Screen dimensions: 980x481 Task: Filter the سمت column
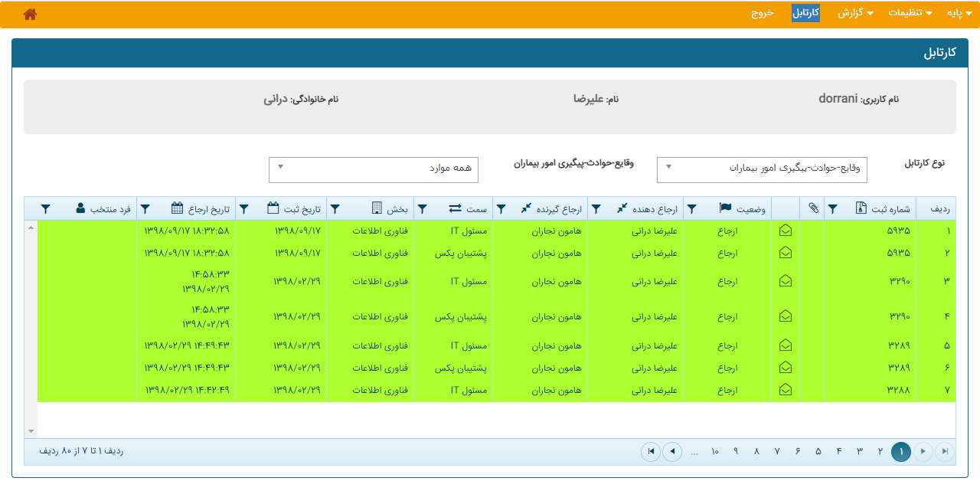[423, 208]
